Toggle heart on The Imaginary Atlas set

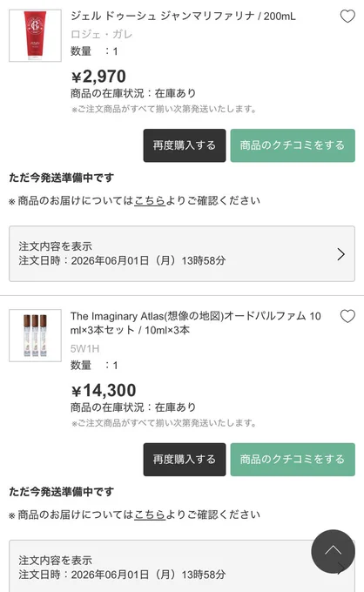coord(347,316)
